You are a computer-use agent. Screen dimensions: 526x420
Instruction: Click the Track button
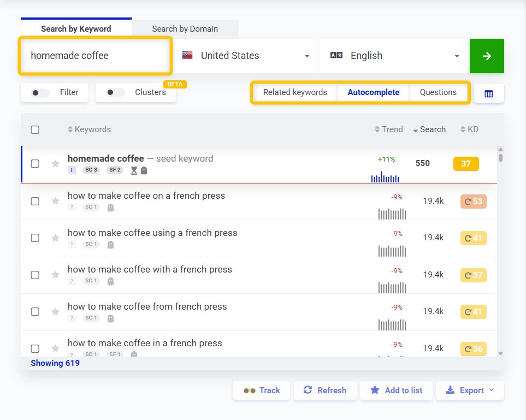tap(261, 391)
